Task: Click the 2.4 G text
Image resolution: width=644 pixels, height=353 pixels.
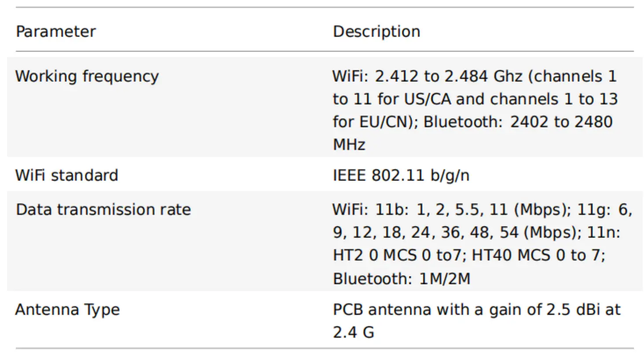Action: tap(353, 332)
